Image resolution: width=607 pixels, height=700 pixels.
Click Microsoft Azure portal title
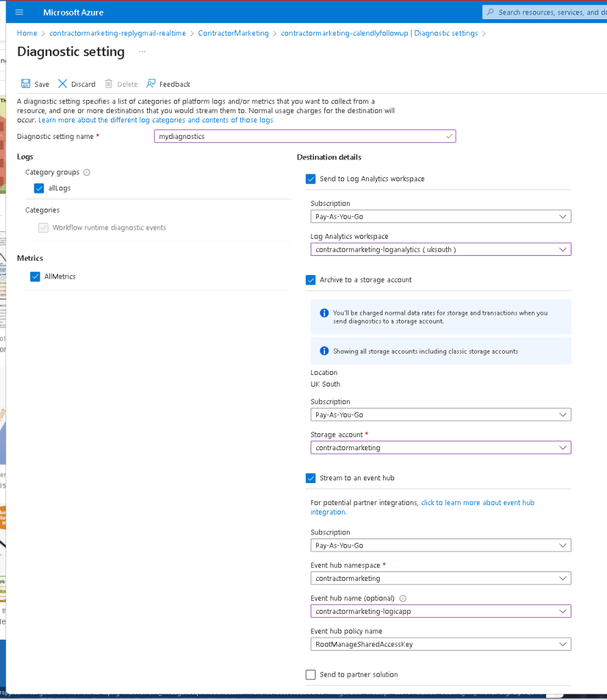pyautogui.click(x=73, y=12)
